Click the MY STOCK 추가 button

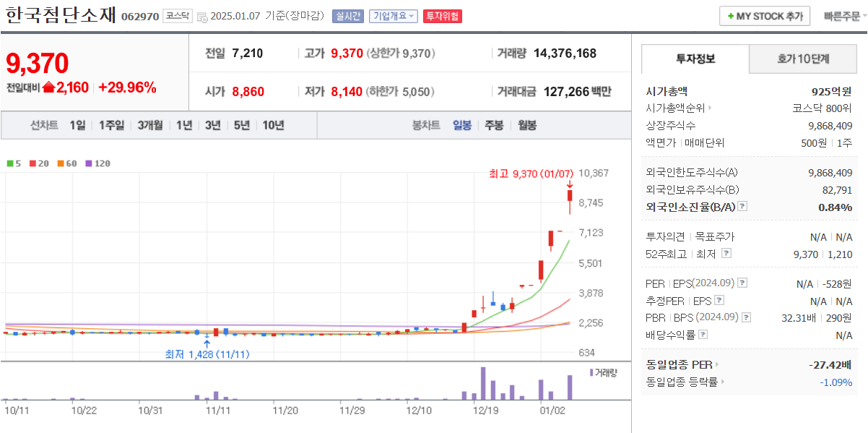pos(765,16)
